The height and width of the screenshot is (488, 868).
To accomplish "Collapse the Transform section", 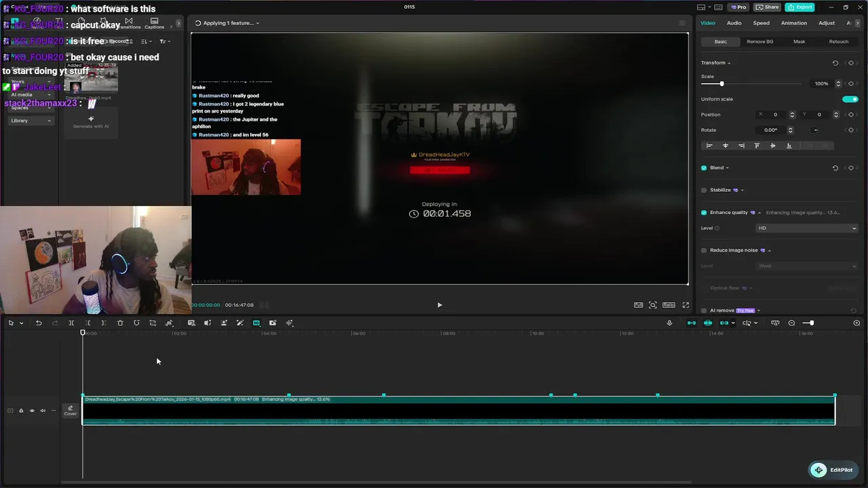I will click(729, 63).
